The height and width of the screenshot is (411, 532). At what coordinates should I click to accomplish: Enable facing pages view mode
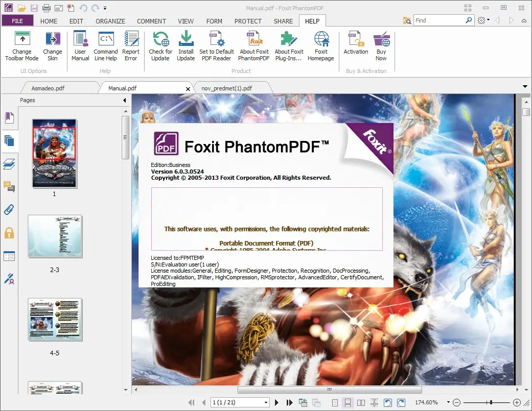pos(361,402)
